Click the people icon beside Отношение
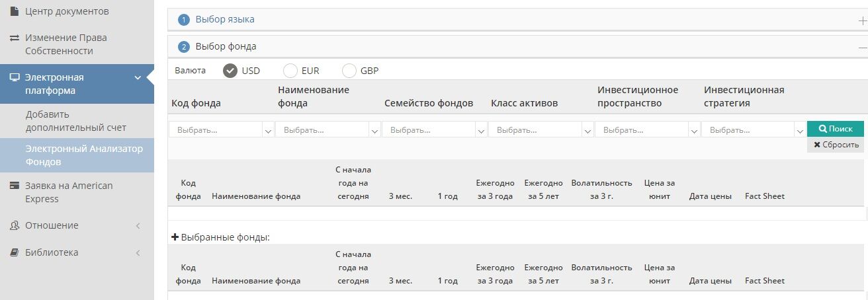 pyautogui.click(x=14, y=226)
